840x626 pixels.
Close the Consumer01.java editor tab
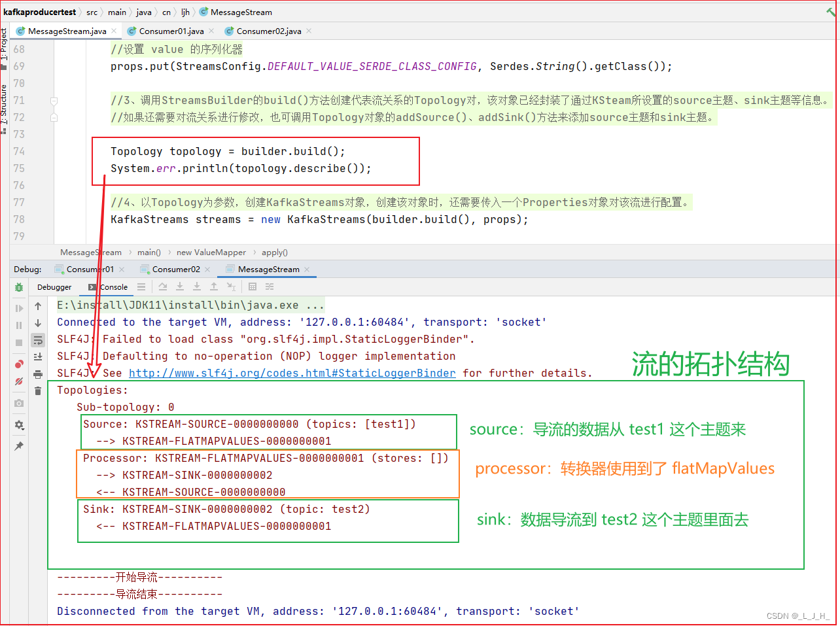coord(211,31)
